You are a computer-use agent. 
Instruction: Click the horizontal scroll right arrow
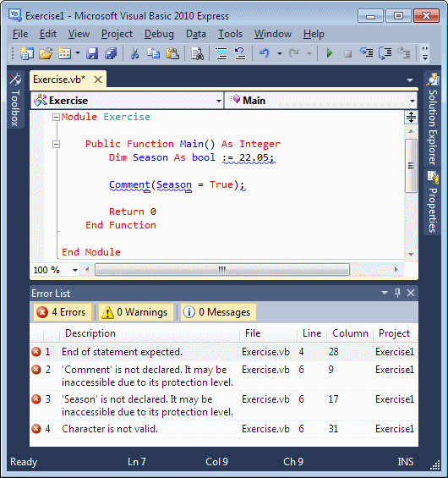pos(396,270)
